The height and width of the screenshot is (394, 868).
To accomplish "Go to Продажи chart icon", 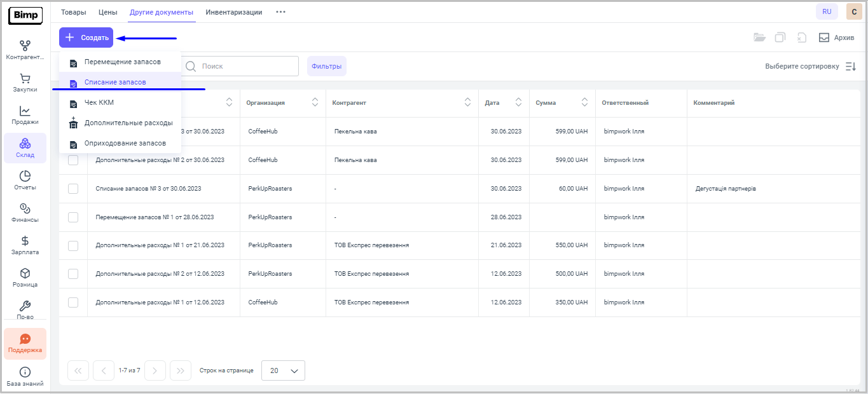I will (25, 111).
